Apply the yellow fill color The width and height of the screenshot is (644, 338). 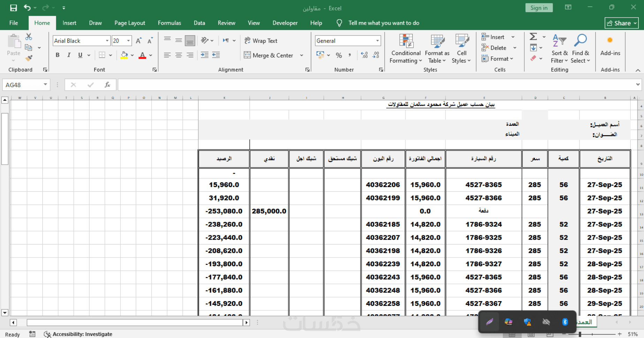(x=124, y=55)
